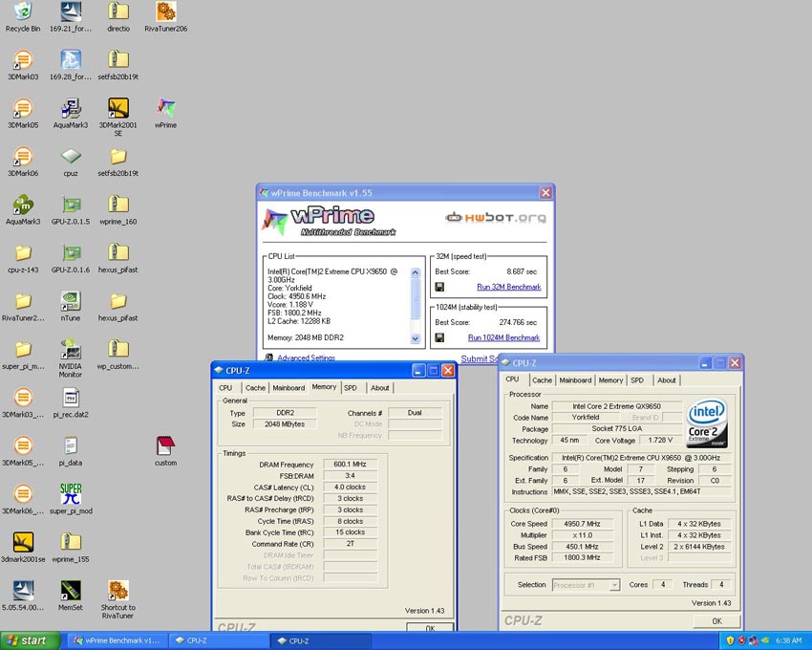The width and height of the screenshot is (812, 650).
Task: Click Run 1024M Benchmark link
Action: 503,337
